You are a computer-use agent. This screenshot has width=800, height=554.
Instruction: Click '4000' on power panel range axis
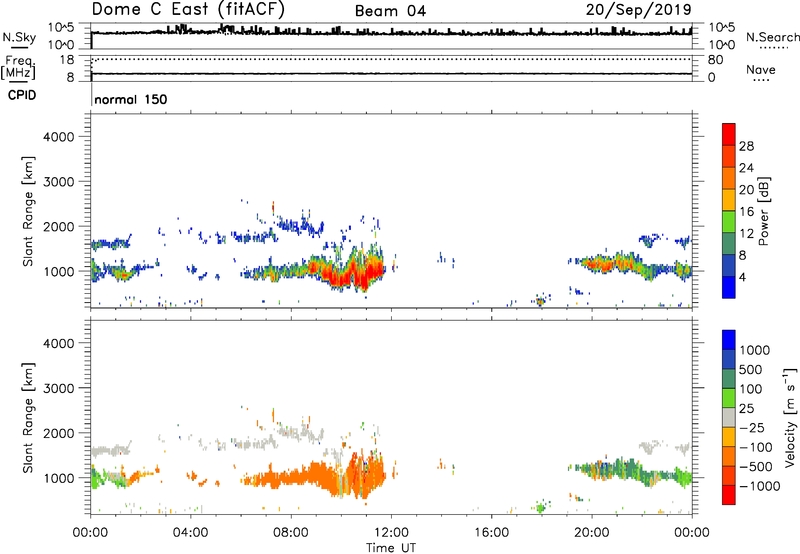[59, 137]
